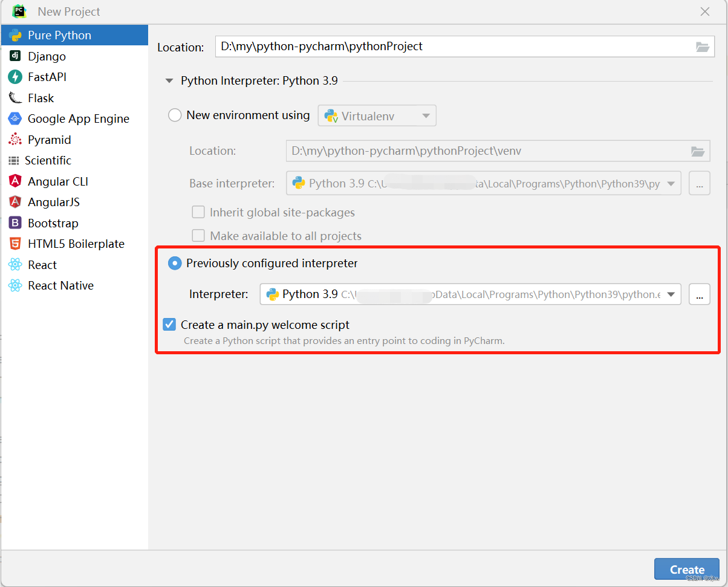Select Angular CLI project type

(74, 181)
